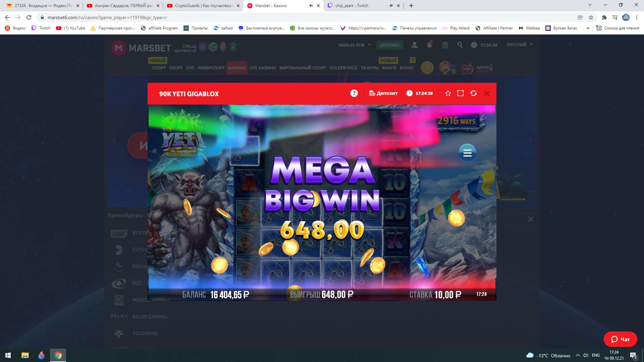Image resolution: width=644 pixels, height=362 pixels.
Task: Open Chrome extensions puzzle icon
Action: coord(604,17)
